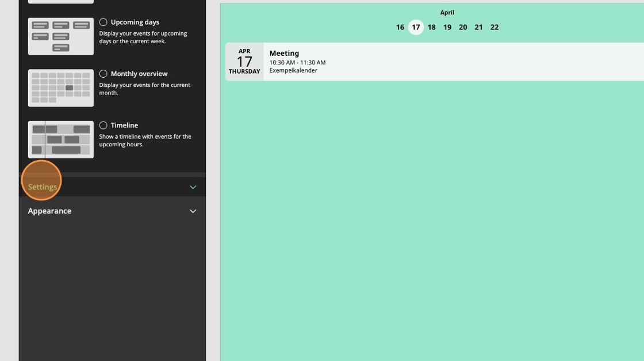
Task: Select day 19 in the date strip
Action: pyautogui.click(x=447, y=27)
